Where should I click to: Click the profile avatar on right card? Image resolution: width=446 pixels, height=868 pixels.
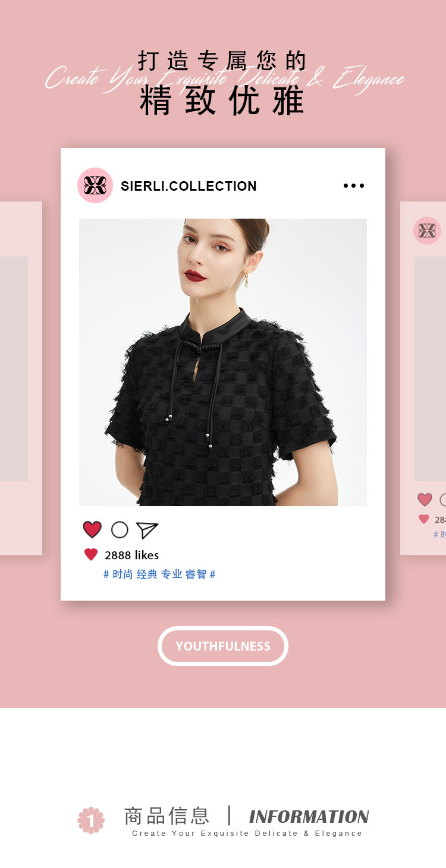427,231
